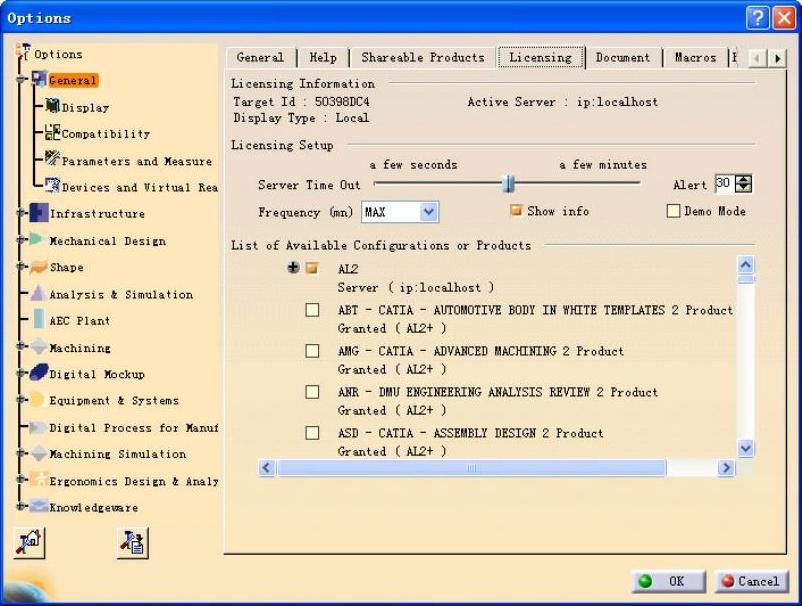Screen dimensions: 802x606
Task: Click the Alert value field
Action: click(724, 184)
